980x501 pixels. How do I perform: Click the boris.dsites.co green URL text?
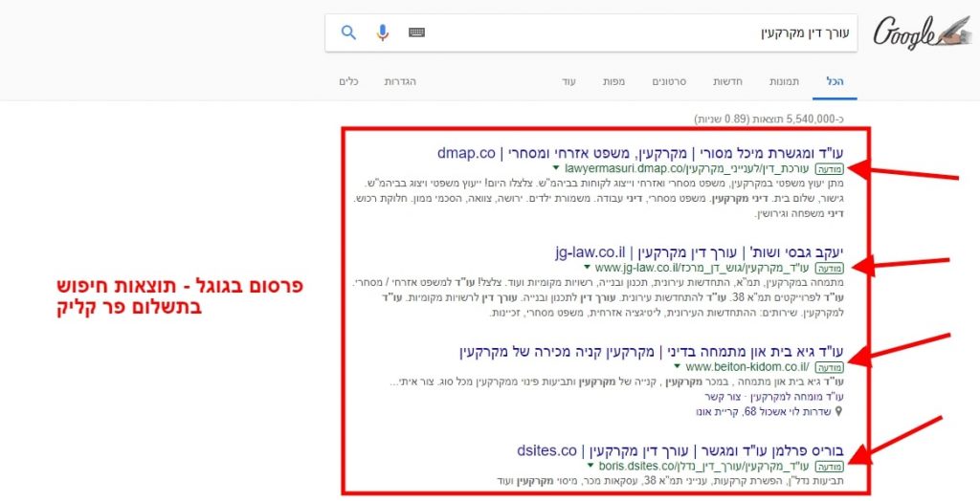pos(703,466)
